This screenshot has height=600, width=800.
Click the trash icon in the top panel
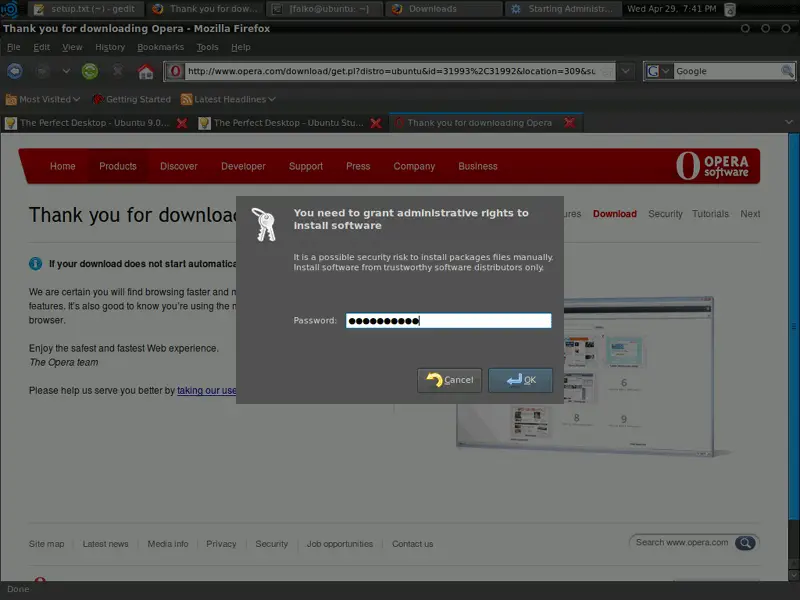coord(730,9)
